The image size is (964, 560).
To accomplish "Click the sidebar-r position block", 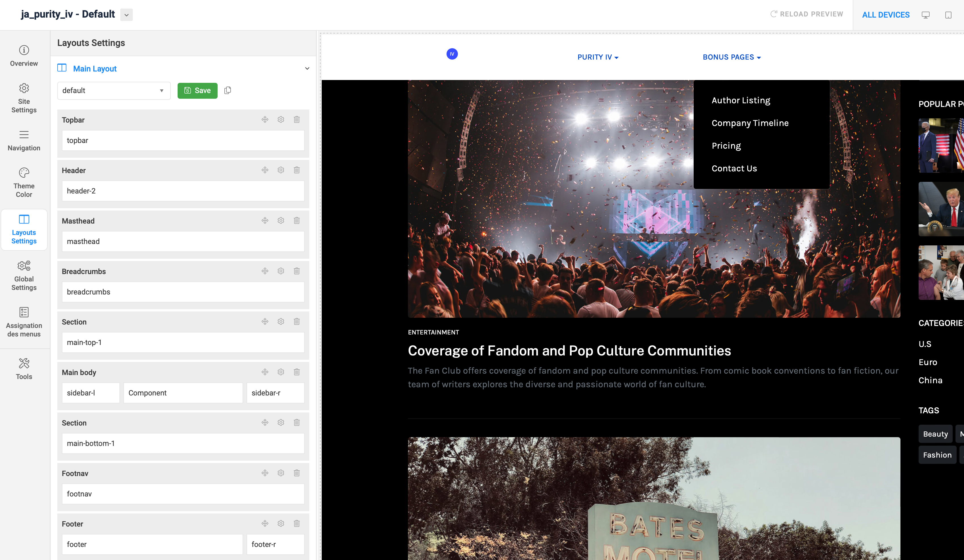I will 275,393.
